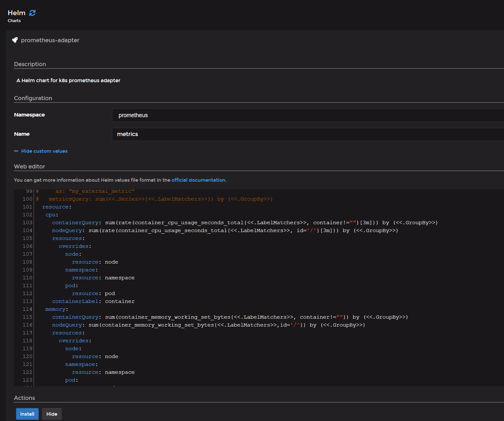Click 'resources:' key on line 117
This screenshot has width=504, height=421.
pos(68,333)
